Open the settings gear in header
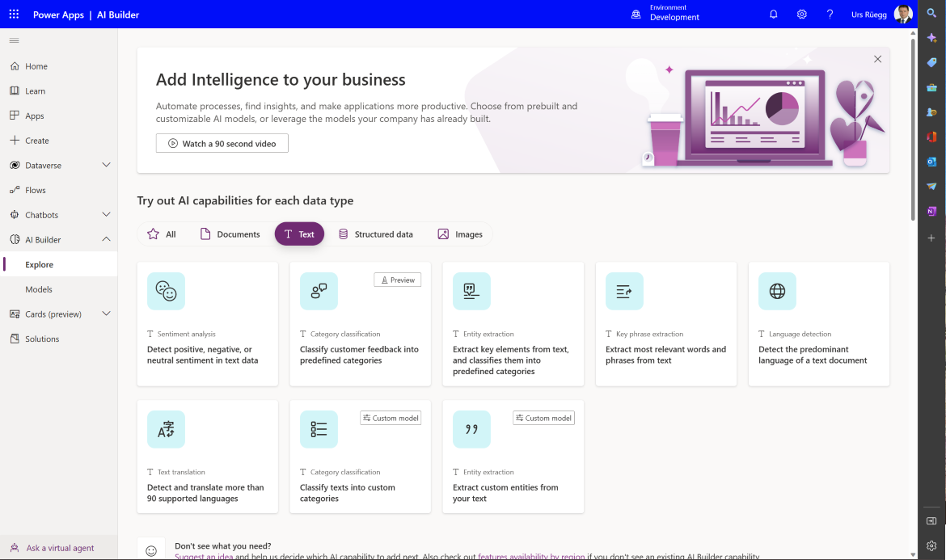This screenshot has width=946, height=560. click(802, 14)
